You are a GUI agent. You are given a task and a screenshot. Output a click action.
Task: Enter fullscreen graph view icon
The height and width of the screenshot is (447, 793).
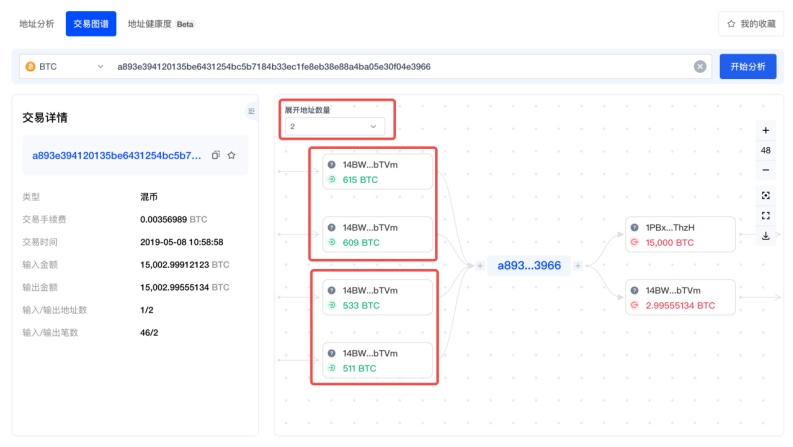[766, 215]
